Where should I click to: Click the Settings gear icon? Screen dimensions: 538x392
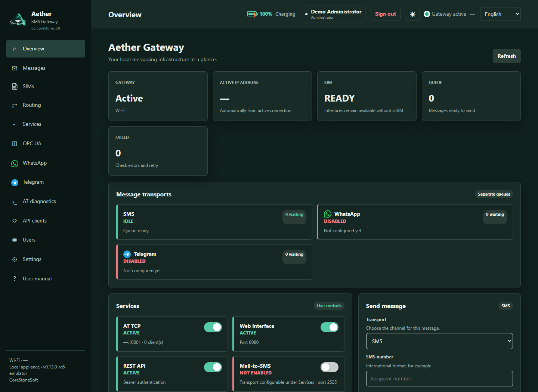[x=15, y=259]
